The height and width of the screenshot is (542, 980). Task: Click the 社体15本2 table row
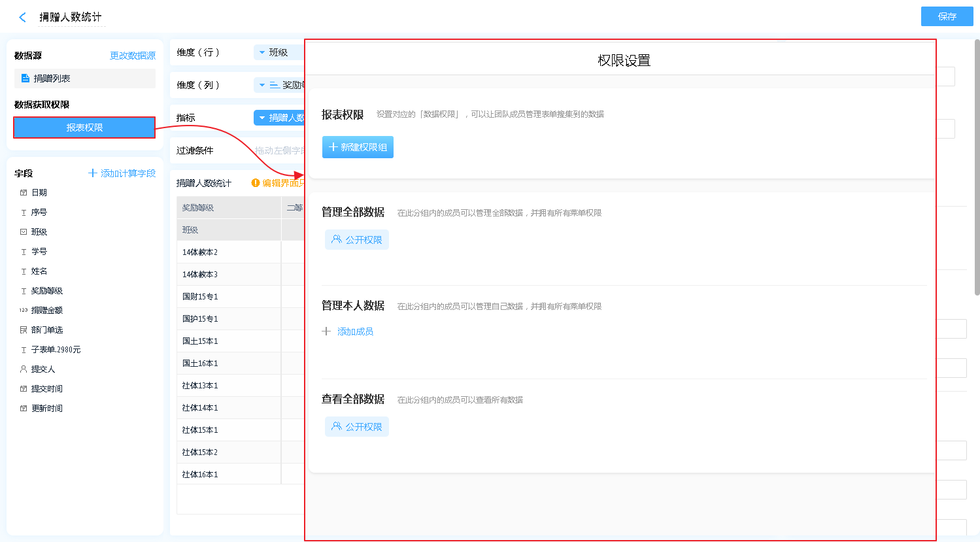[x=229, y=452]
